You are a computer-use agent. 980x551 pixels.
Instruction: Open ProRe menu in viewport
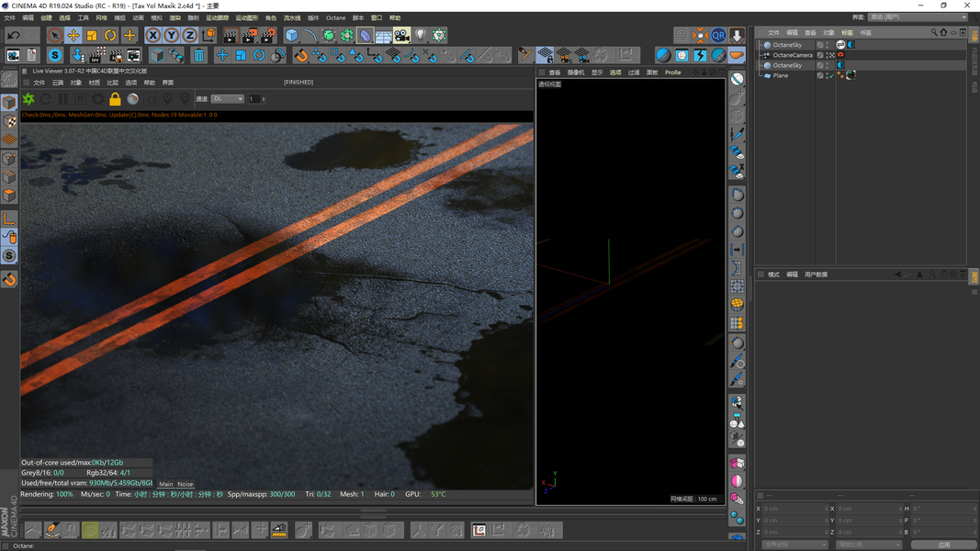click(673, 73)
